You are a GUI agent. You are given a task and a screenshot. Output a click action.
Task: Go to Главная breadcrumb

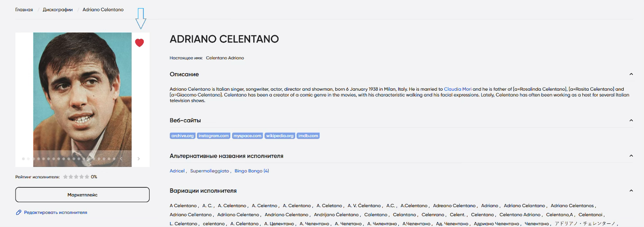24,10
